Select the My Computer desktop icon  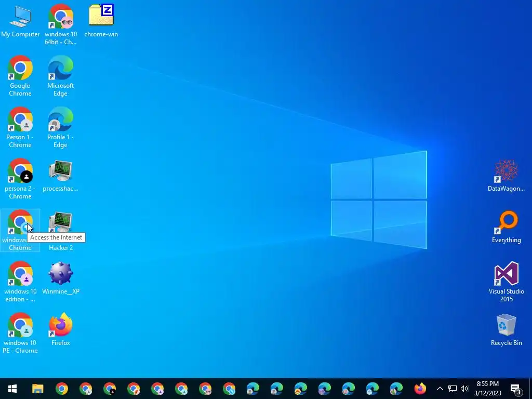click(x=20, y=21)
